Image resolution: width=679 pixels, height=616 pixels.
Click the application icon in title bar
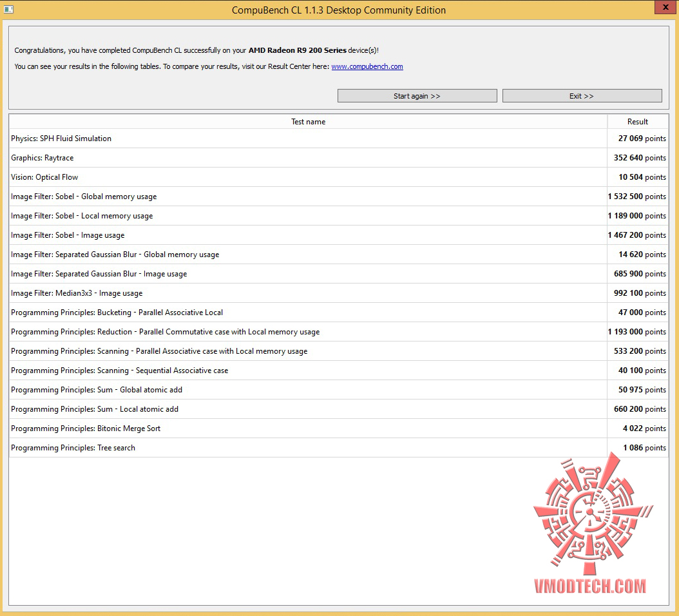pos(8,9)
